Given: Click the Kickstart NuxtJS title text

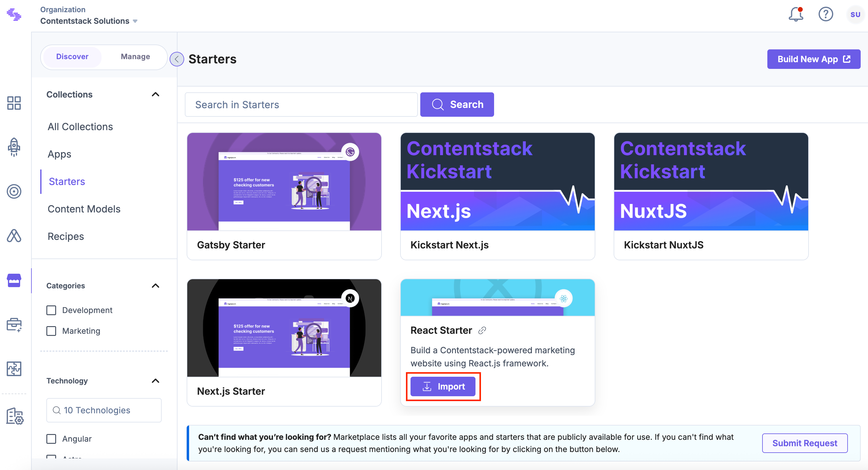Looking at the screenshot, I should 663,245.
